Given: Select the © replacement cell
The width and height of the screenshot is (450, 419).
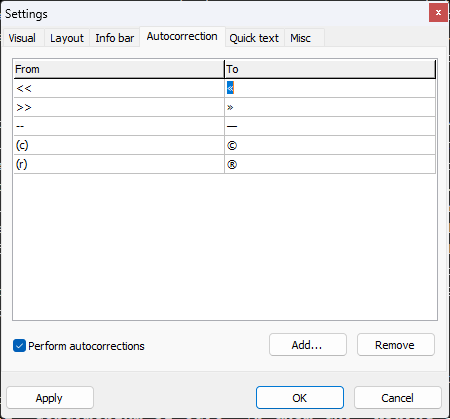Looking at the screenshot, I should [x=330, y=145].
